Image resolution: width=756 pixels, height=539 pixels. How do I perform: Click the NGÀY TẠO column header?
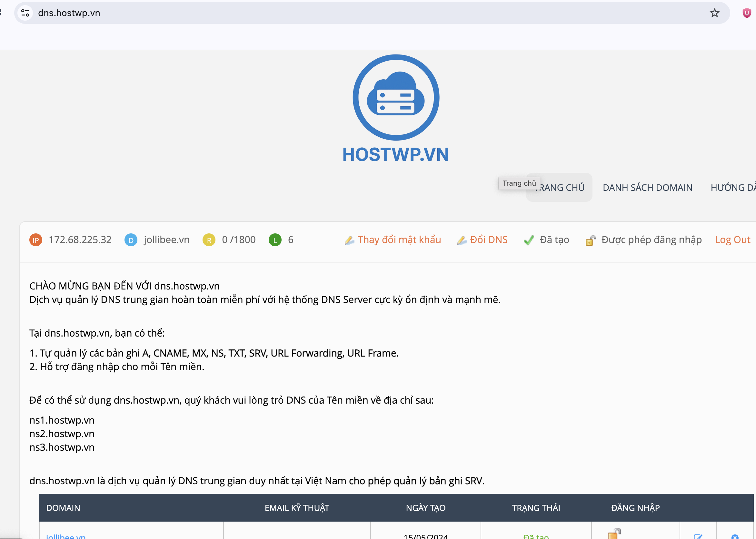coord(425,508)
